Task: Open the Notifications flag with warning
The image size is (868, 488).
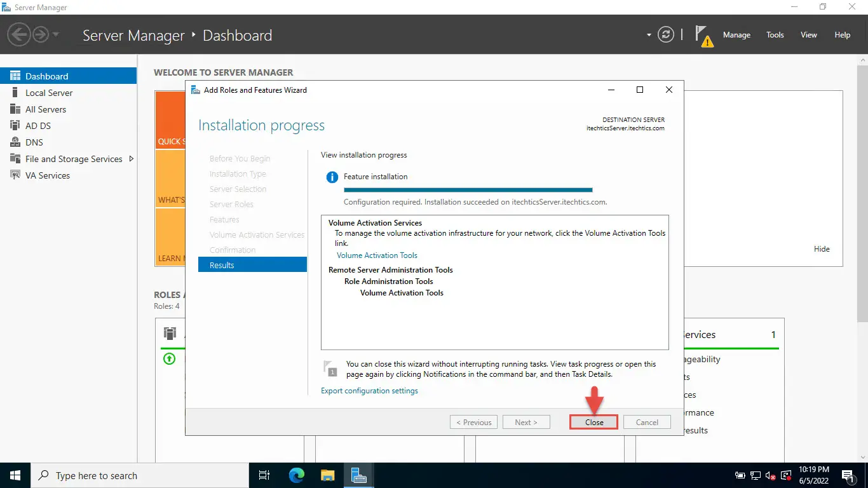Action: point(703,36)
